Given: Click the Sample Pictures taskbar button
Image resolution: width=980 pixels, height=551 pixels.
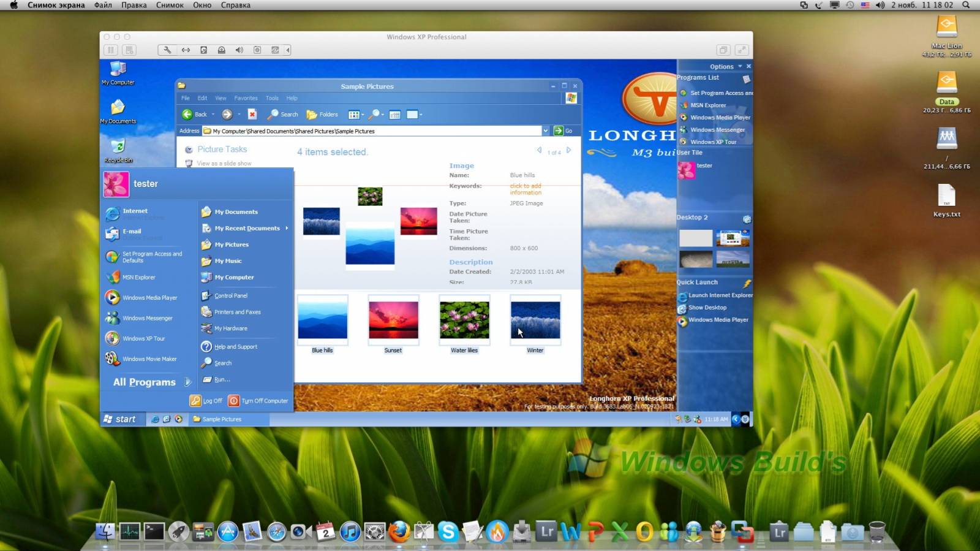Looking at the screenshot, I should tap(228, 419).
